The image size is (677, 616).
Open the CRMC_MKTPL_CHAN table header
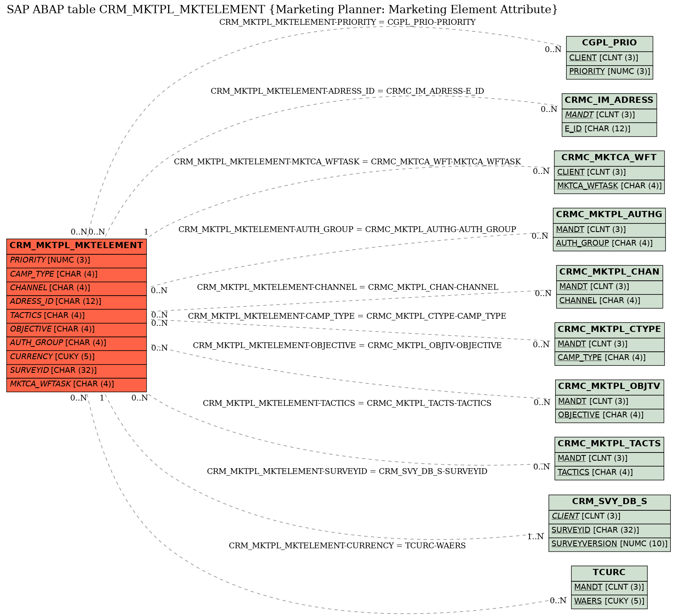tap(609, 272)
